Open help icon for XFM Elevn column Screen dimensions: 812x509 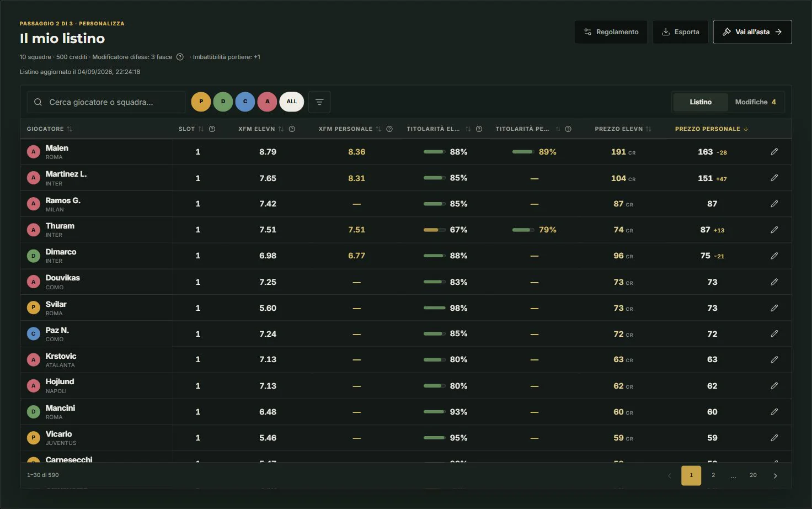(292, 129)
